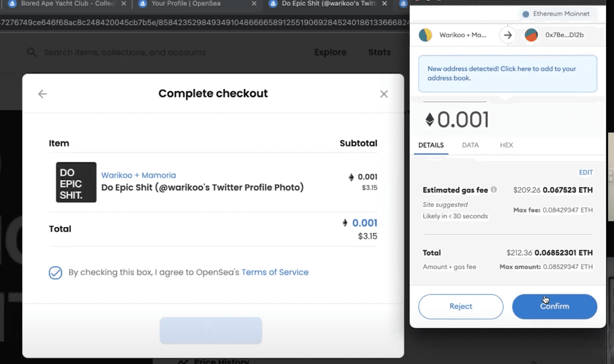Viewport: 614px width, 364px height.
Task: Click the search magnifier icon on OpenSea
Action: pos(32,52)
